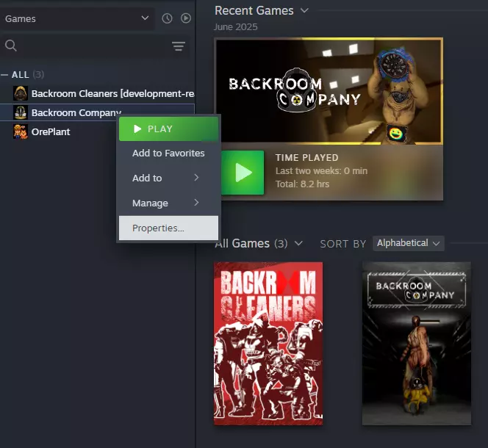This screenshot has height=448, width=488.
Task: Click the library search magnifier icon
Action: [x=11, y=46]
